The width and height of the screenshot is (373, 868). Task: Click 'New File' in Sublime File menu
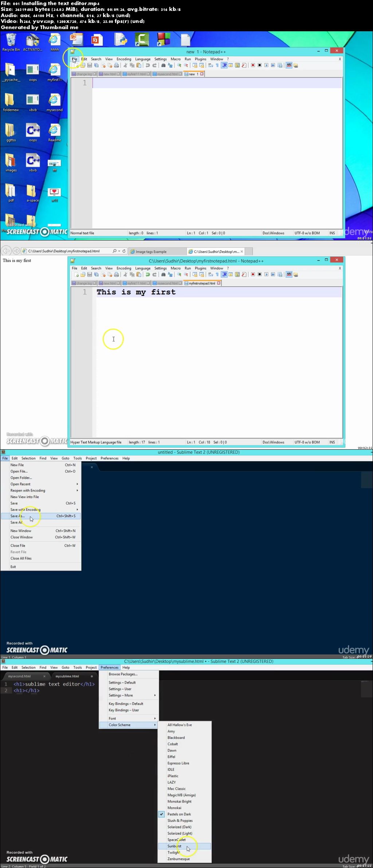[x=41, y=465]
